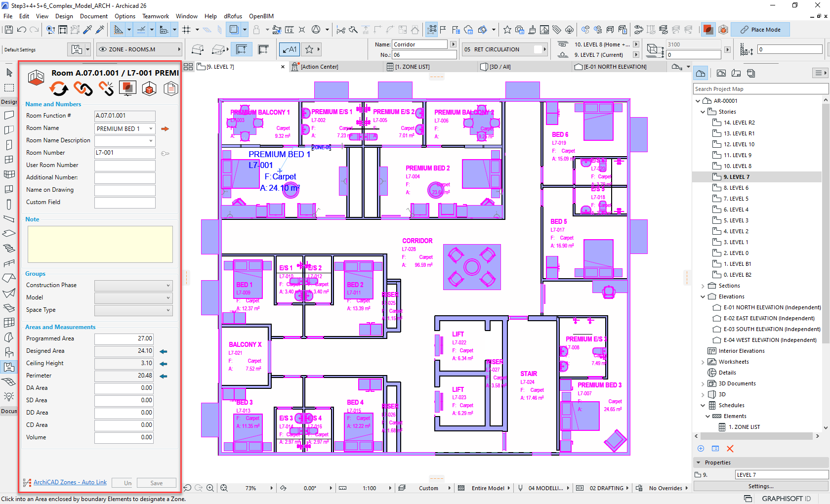Collapse the Elevations branch in Project Map

(x=703, y=296)
